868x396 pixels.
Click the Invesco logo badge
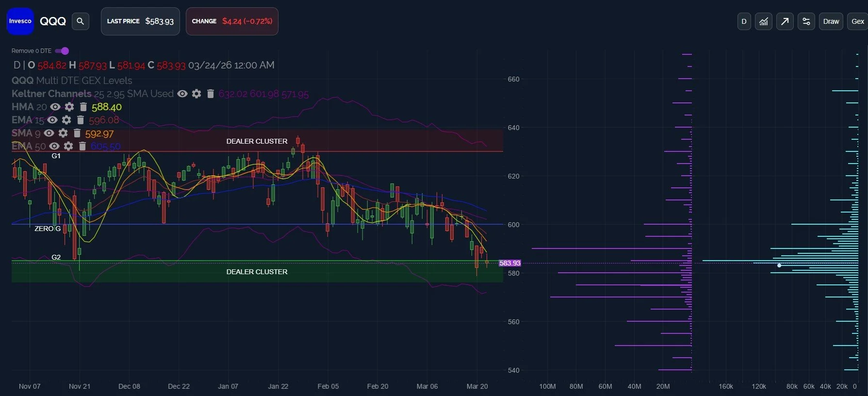point(20,21)
